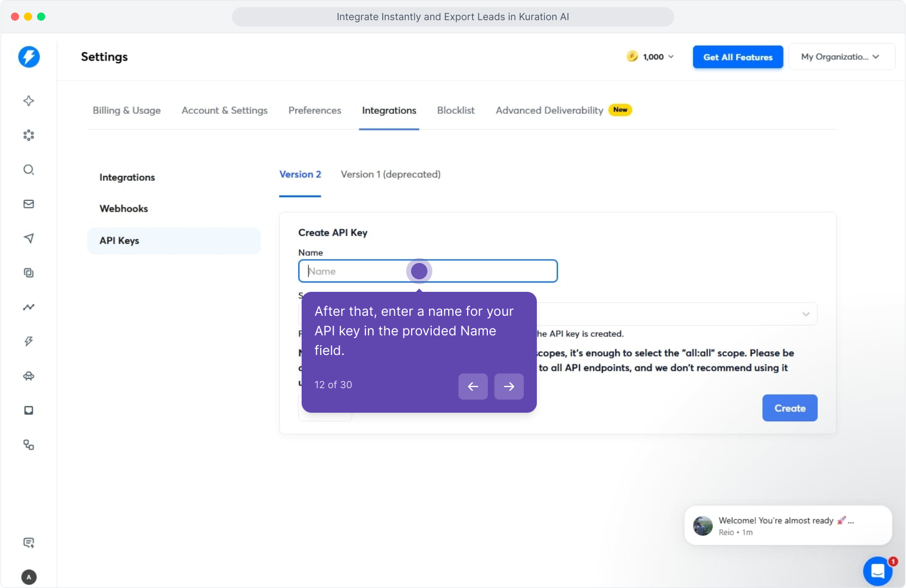Select the Integrations top tab
The image size is (906, 588).
tap(389, 111)
